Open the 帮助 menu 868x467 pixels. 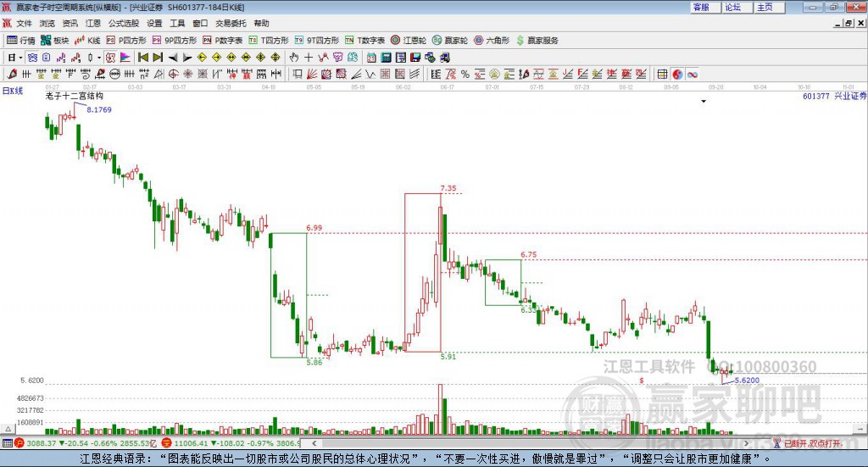261,23
